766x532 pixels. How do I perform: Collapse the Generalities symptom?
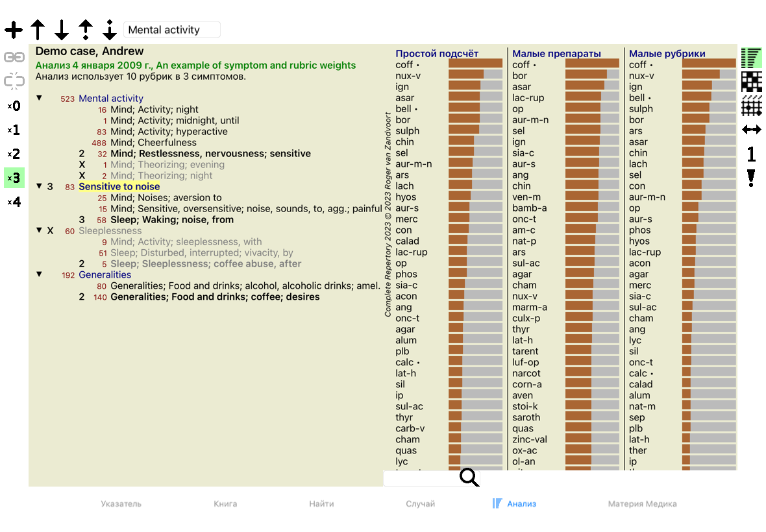click(39, 274)
